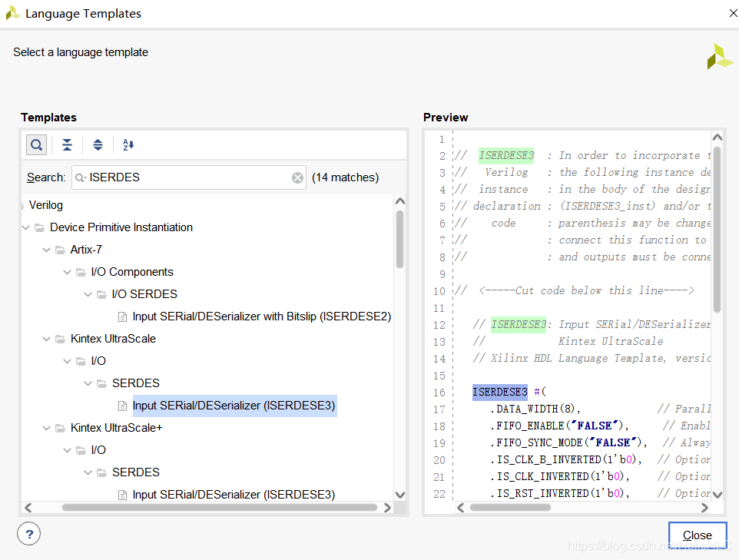The height and width of the screenshot is (560, 739).
Task: Click the templates vertical scrollbar thumb
Action: [x=399, y=239]
